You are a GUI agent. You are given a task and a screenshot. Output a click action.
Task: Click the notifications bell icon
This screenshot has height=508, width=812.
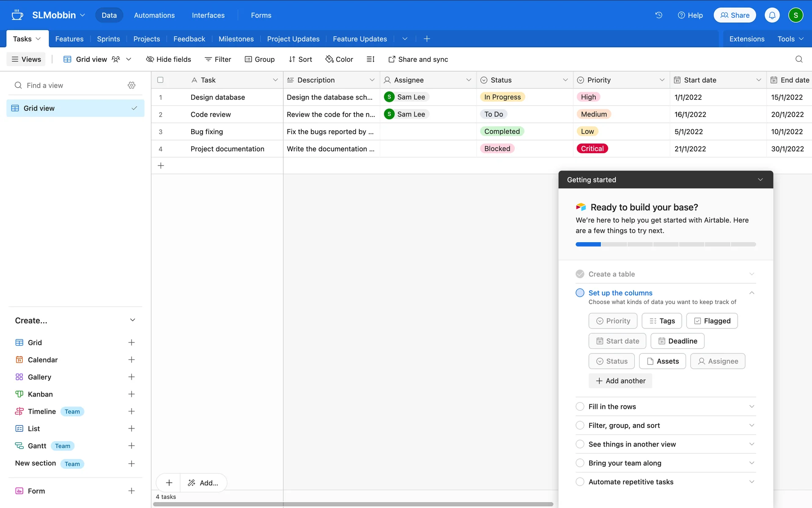[x=772, y=15]
